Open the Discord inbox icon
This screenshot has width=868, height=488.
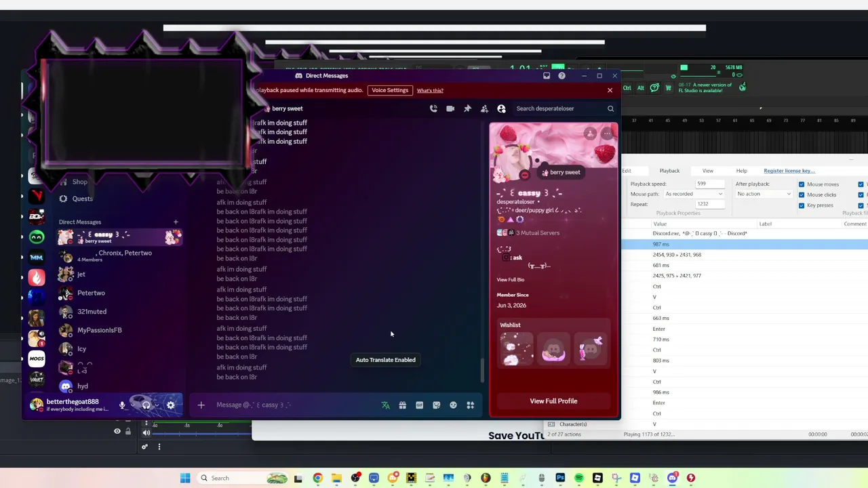point(547,76)
